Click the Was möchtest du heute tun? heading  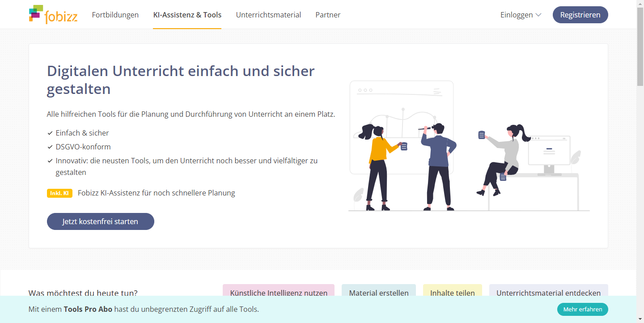point(83,293)
